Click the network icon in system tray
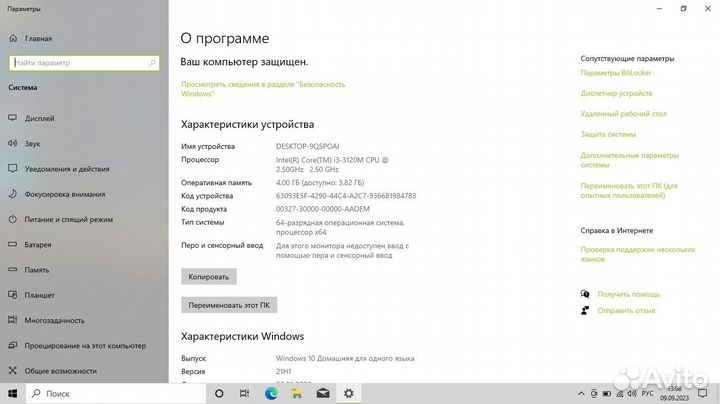The width and height of the screenshot is (720, 404). click(x=619, y=393)
